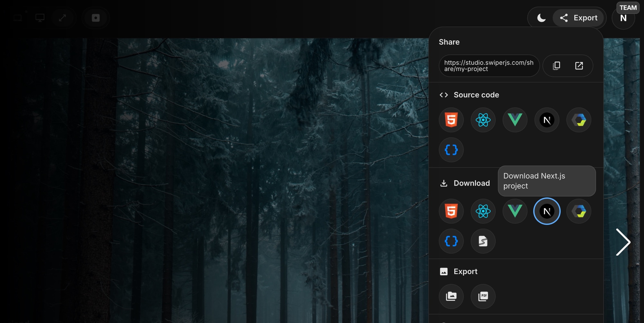Image resolution: width=644 pixels, height=323 pixels.
Task: Click the share URL input field
Action: (x=489, y=66)
